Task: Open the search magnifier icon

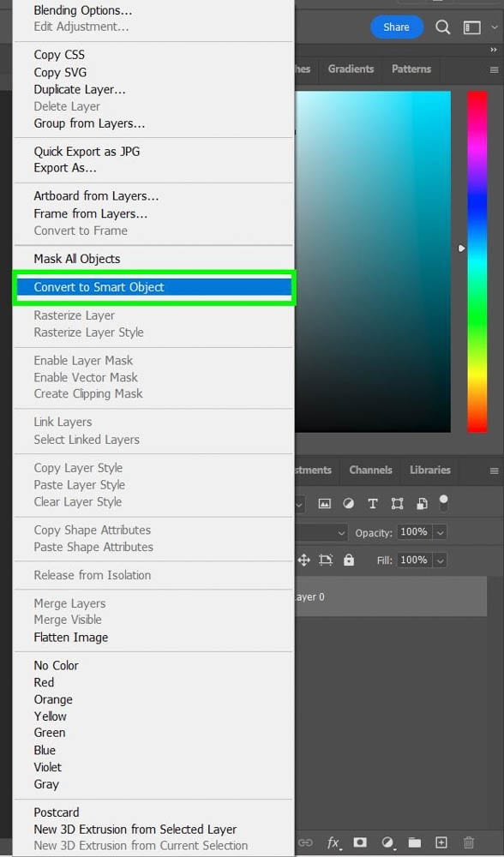Action: (443, 27)
